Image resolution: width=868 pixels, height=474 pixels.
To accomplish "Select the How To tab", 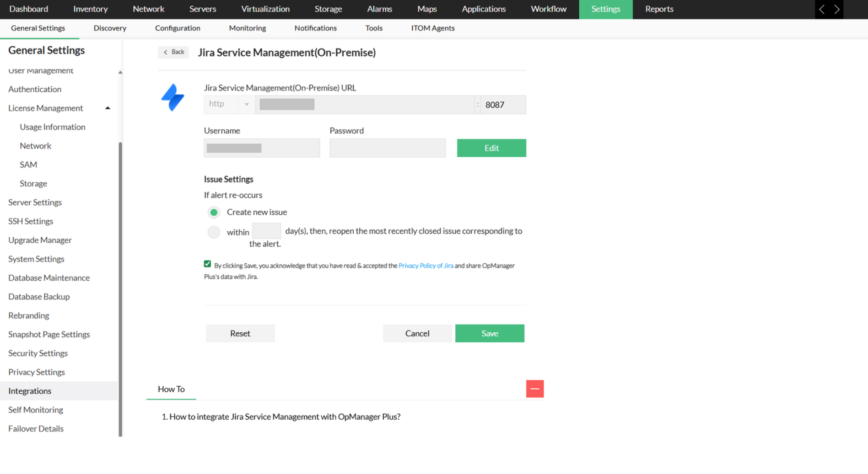I will (x=171, y=389).
